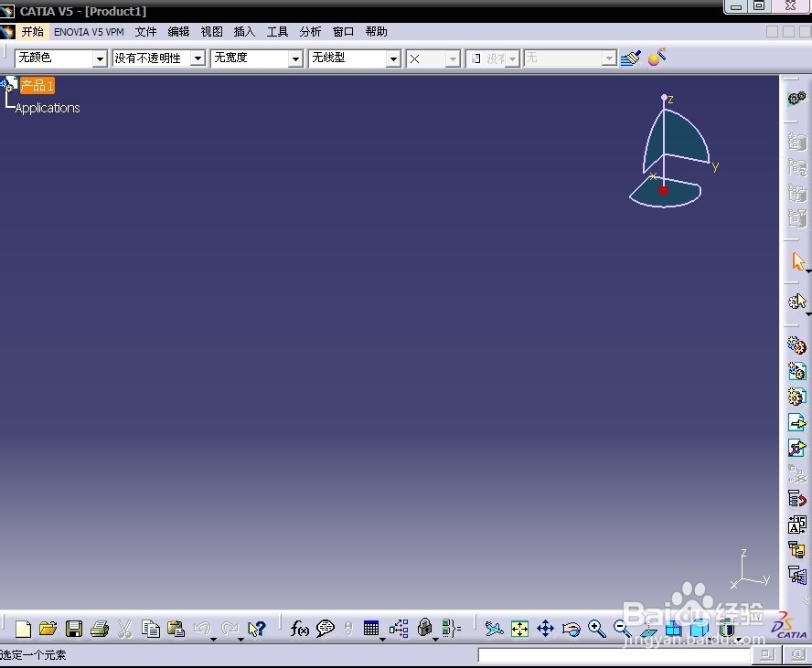This screenshot has width=812, height=668.
Task: Click the Open file folder icon
Action: (48, 630)
